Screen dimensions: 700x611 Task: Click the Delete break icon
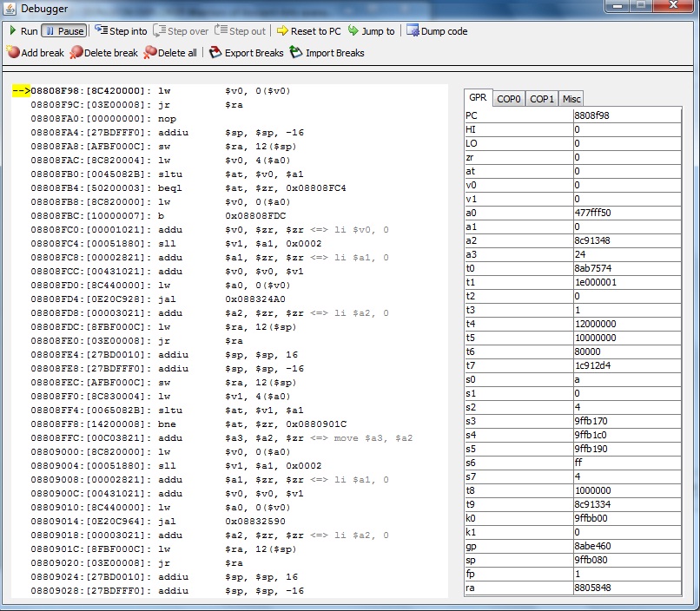[x=76, y=53]
